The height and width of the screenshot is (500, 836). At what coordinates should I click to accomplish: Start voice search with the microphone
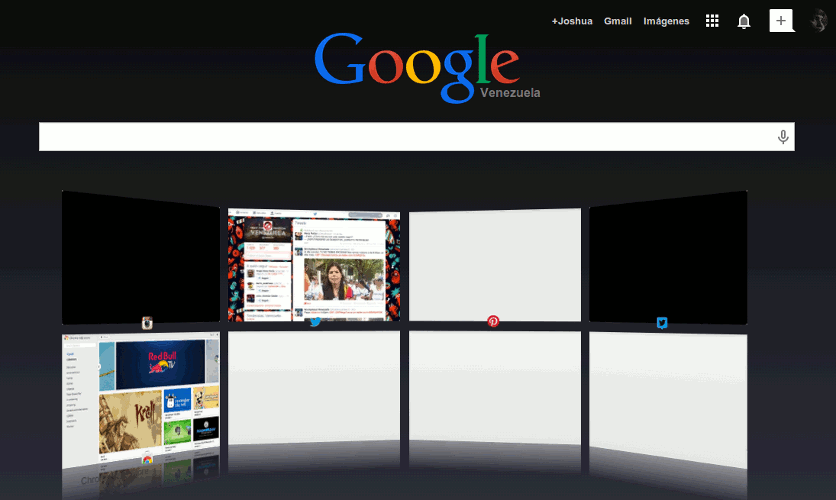point(783,137)
